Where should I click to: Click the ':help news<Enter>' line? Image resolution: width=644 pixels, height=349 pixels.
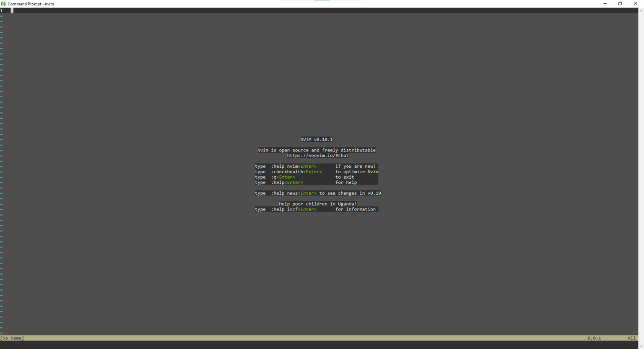pos(318,193)
